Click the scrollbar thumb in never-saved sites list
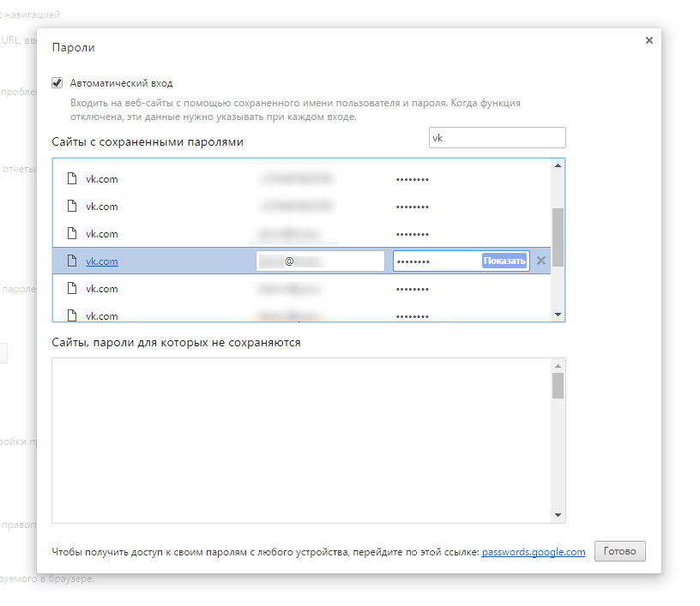 pyautogui.click(x=558, y=386)
